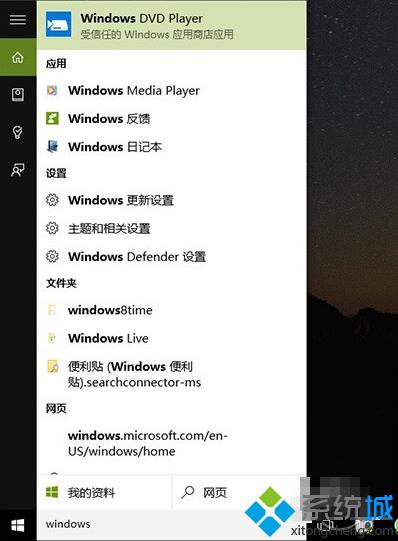Image resolution: width=398 pixels, height=541 pixels.
Task: Select the 网页 search tab
Action: [239, 492]
